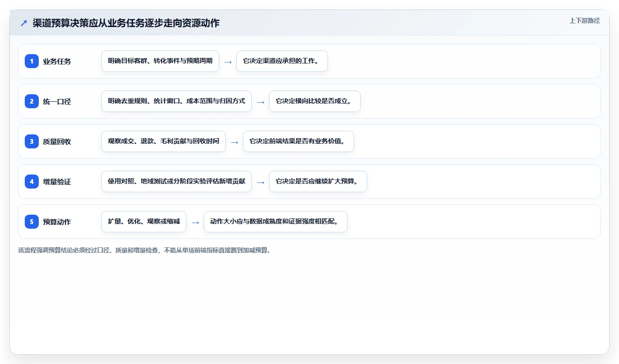
Task: Click the box 它决定横向比较是否成立。
Action: [315, 101]
